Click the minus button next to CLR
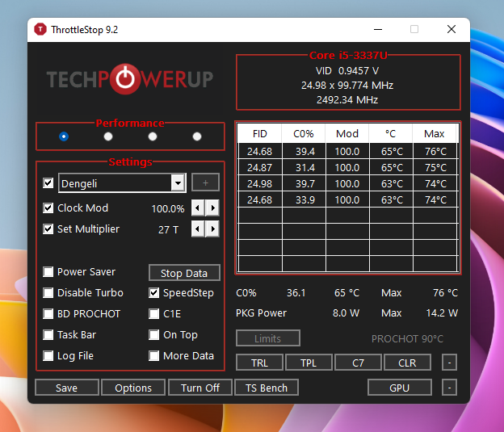 (x=449, y=363)
